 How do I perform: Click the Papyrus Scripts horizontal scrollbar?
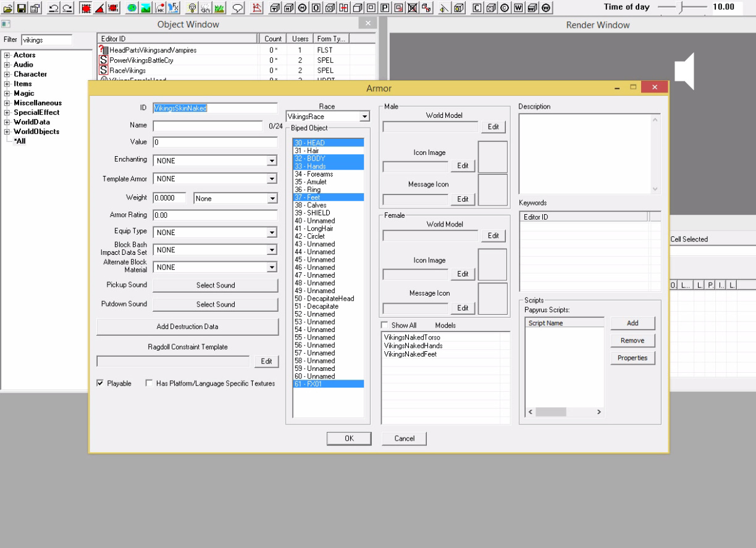click(x=565, y=412)
